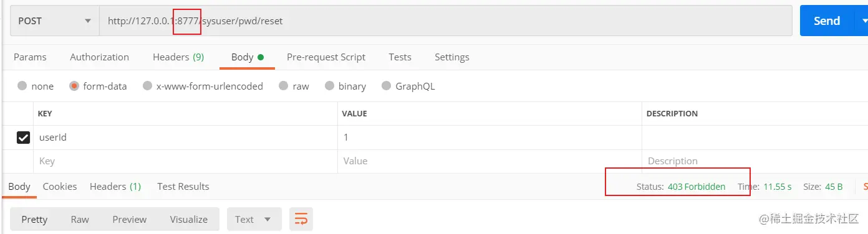Open the Pre-request Script tab
868x234 pixels.
point(326,57)
